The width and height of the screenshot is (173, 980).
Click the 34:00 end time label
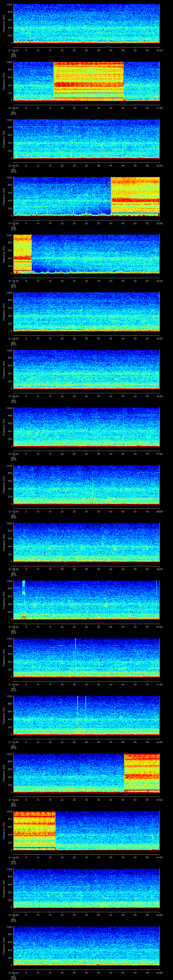(159, 281)
